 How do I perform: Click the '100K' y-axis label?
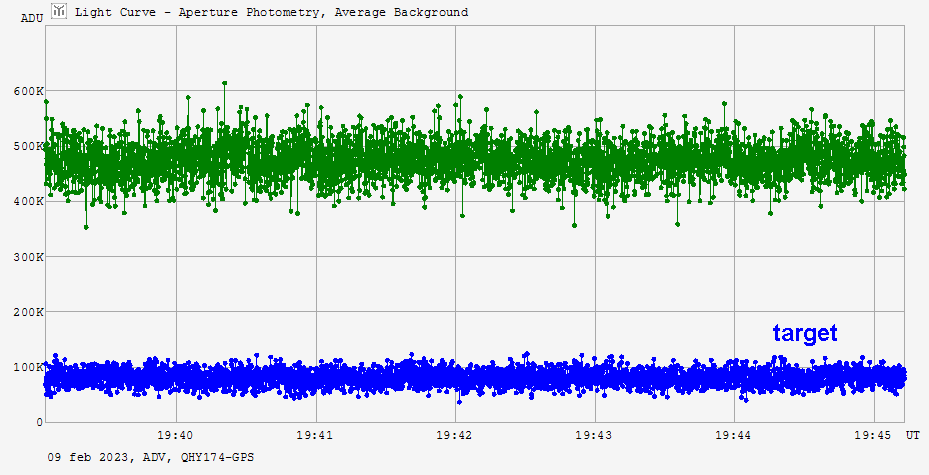click(x=28, y=367)
